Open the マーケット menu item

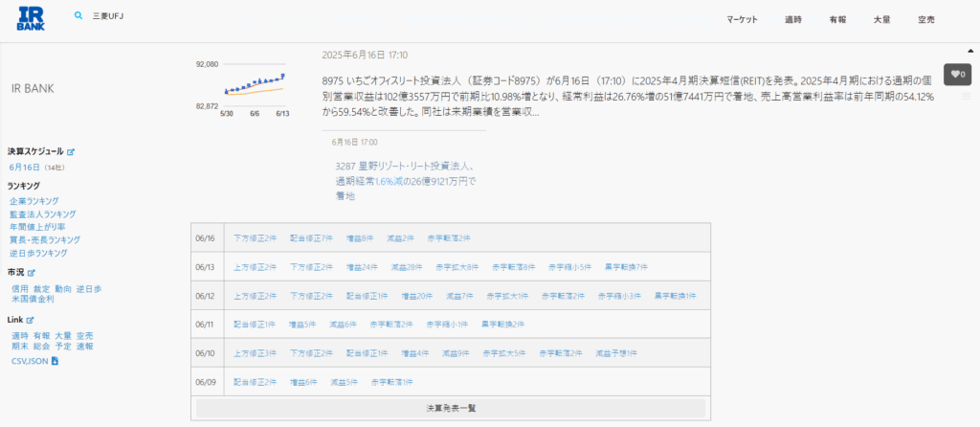742,19
